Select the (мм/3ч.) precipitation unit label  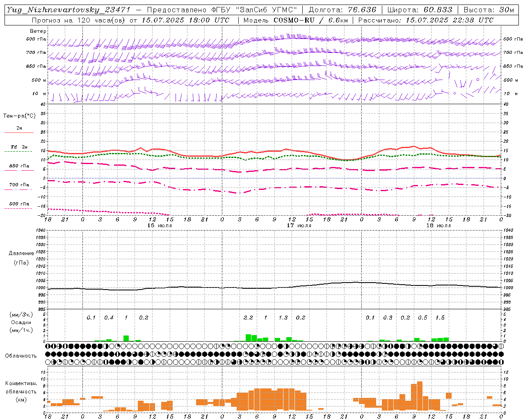[x=21, y=315]
